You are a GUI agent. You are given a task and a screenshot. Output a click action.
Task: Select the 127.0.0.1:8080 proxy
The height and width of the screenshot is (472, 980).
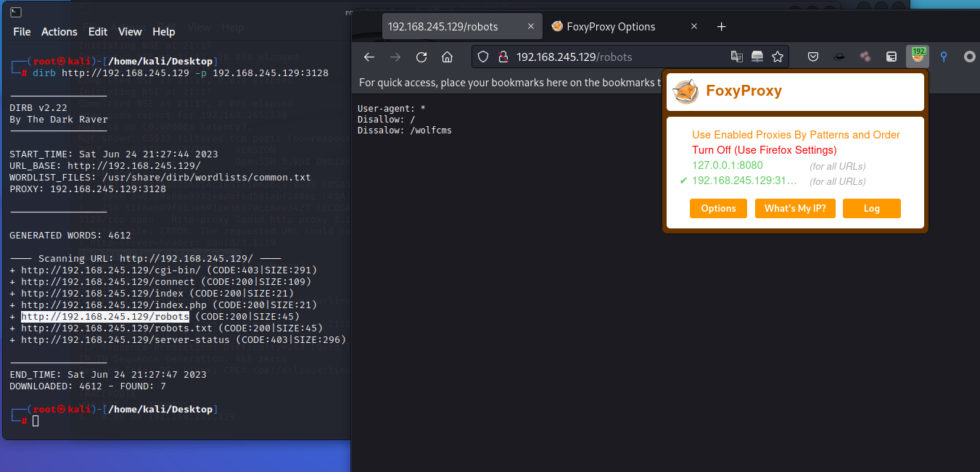728,165
